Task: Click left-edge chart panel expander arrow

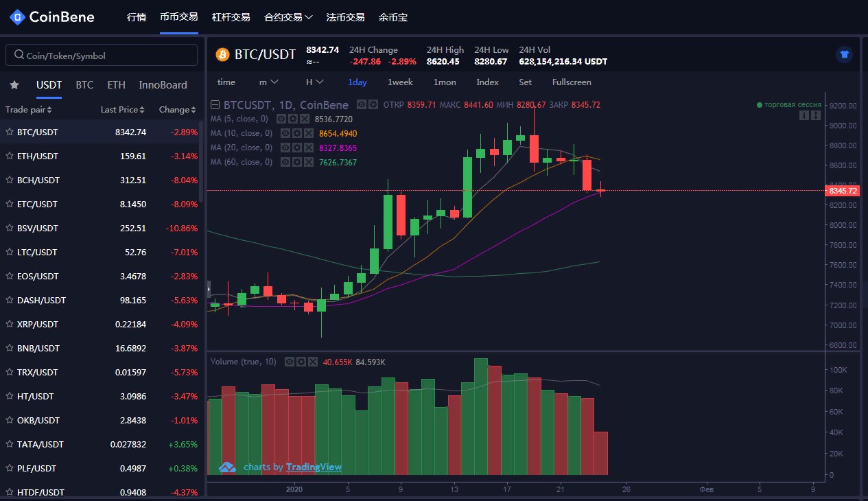Action: [x=210, y=290]
